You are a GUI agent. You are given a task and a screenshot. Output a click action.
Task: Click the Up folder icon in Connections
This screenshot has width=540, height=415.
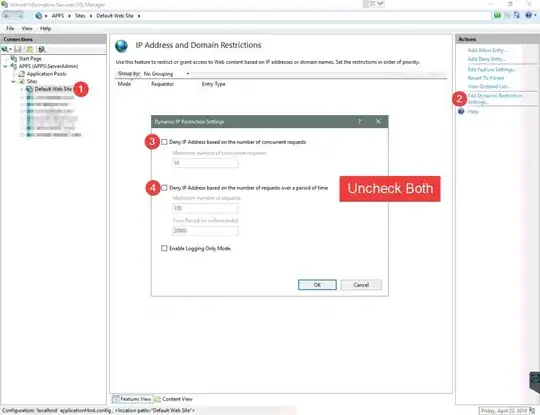(30, 49)
